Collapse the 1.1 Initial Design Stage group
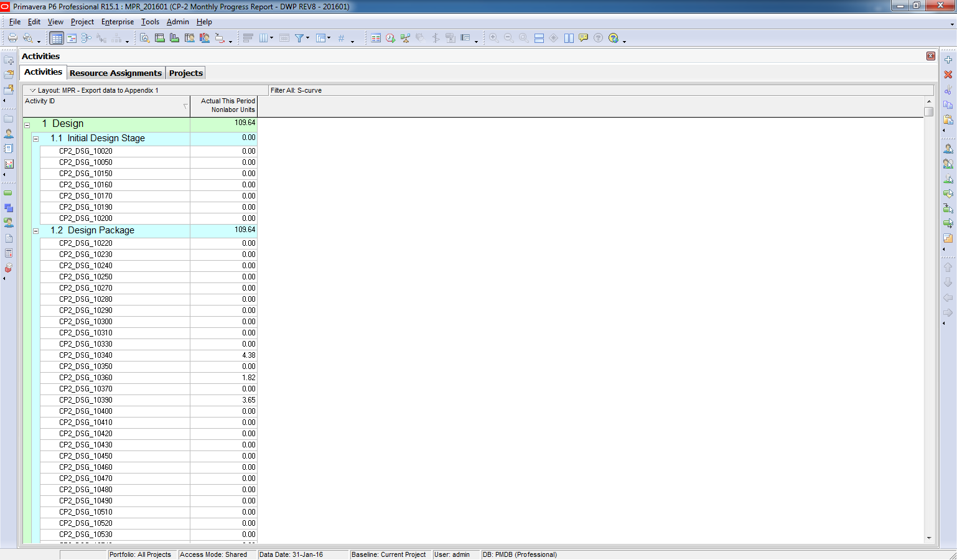This screenshot has width=957, height=560. 36,139
